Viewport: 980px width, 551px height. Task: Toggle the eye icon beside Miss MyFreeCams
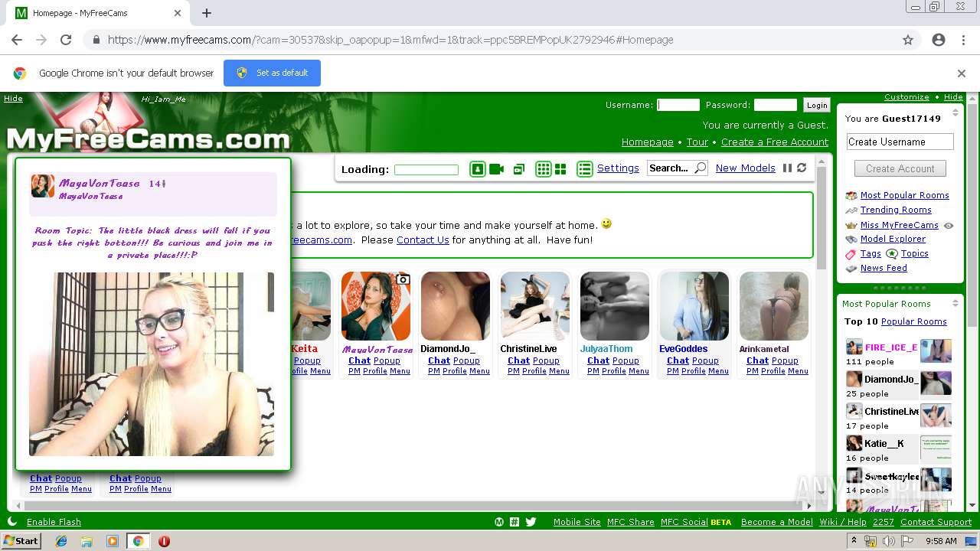tap(949, 226)
